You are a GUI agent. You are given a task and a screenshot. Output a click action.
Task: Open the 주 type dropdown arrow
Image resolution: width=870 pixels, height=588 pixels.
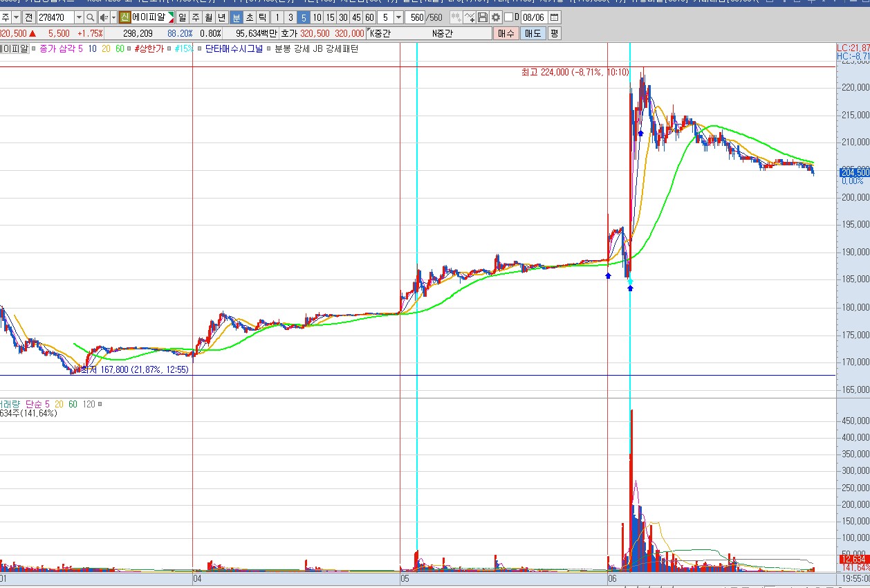pyautogui.click(x=16, y=17)
